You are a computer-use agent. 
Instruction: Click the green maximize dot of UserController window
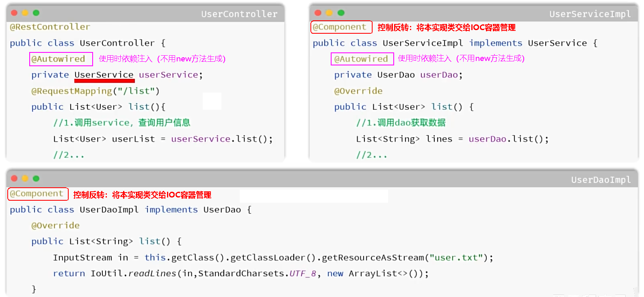[x=36, y=13]
